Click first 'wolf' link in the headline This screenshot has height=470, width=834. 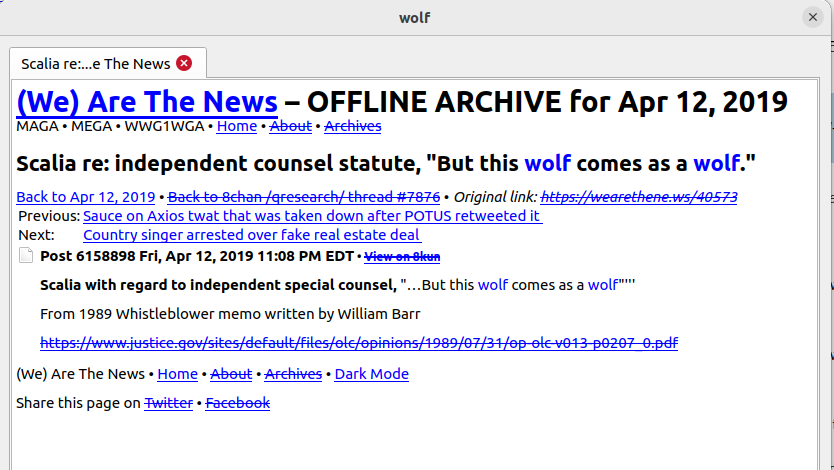point(548,163)
